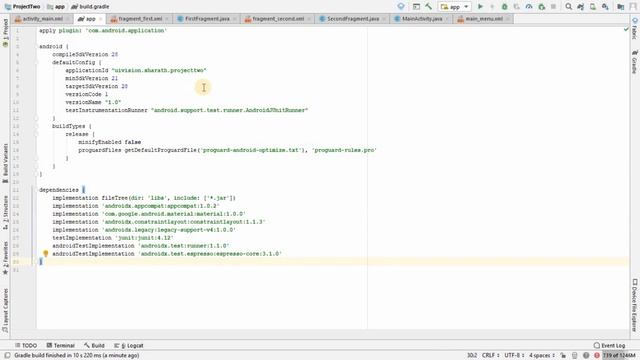This screenshot has height=360, width=640.
Task: Click the Run with Coverage icon
Action: 517,7
